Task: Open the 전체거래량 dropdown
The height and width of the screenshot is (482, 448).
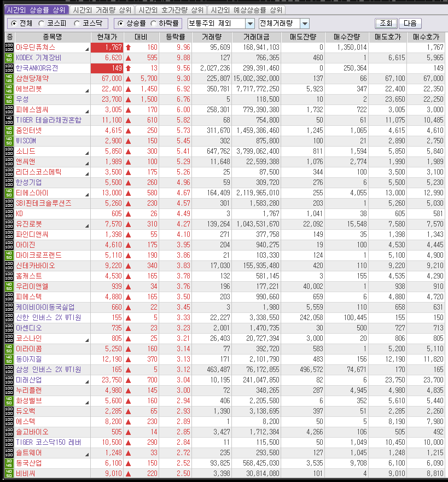Action: coord(305,24)
